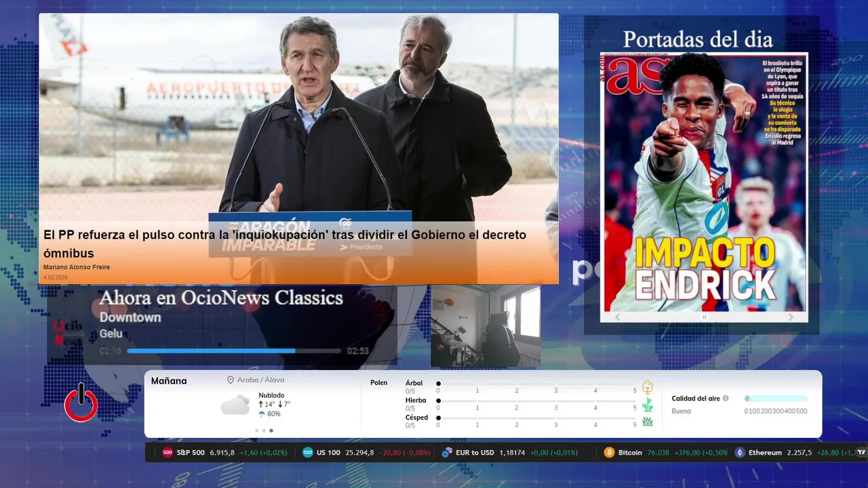Click the Árbol tree pollen icon

[648, 387]
